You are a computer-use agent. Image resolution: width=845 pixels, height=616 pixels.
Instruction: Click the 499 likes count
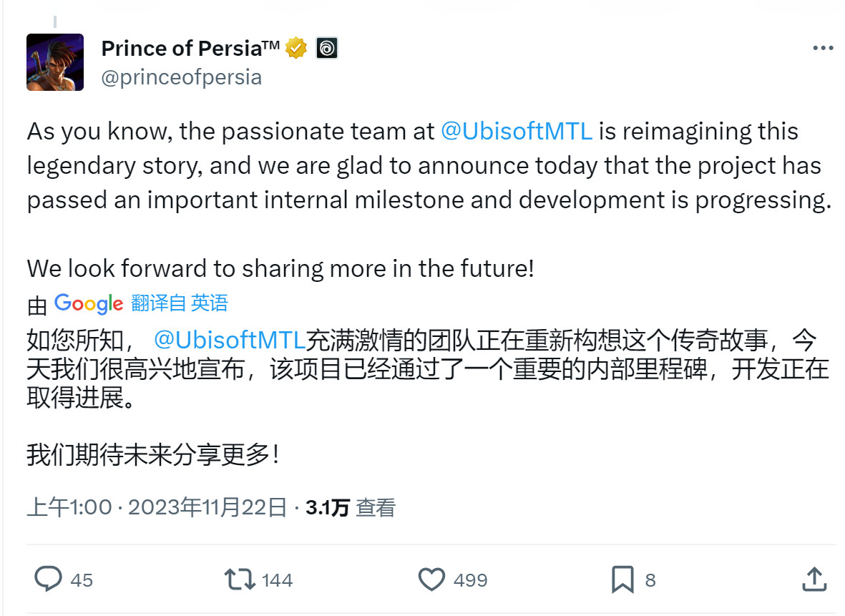pyautogui.click(x=470, y=580)
